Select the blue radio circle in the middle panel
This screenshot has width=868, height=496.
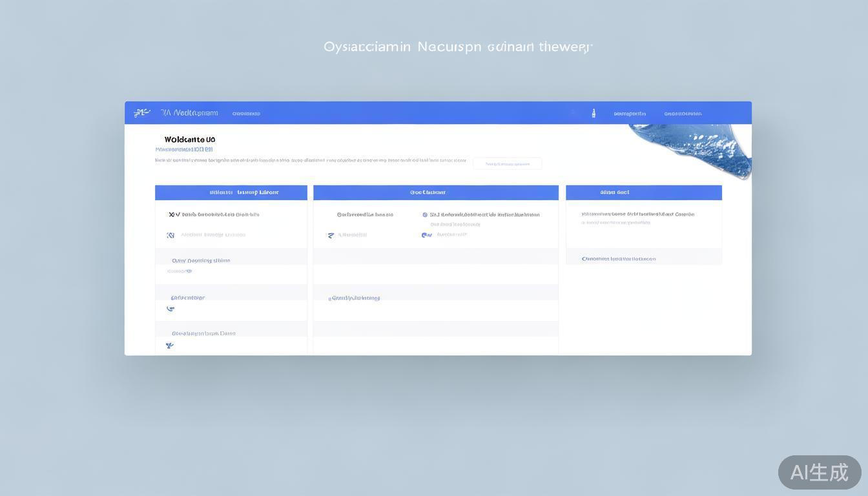[x=425, y=214]
